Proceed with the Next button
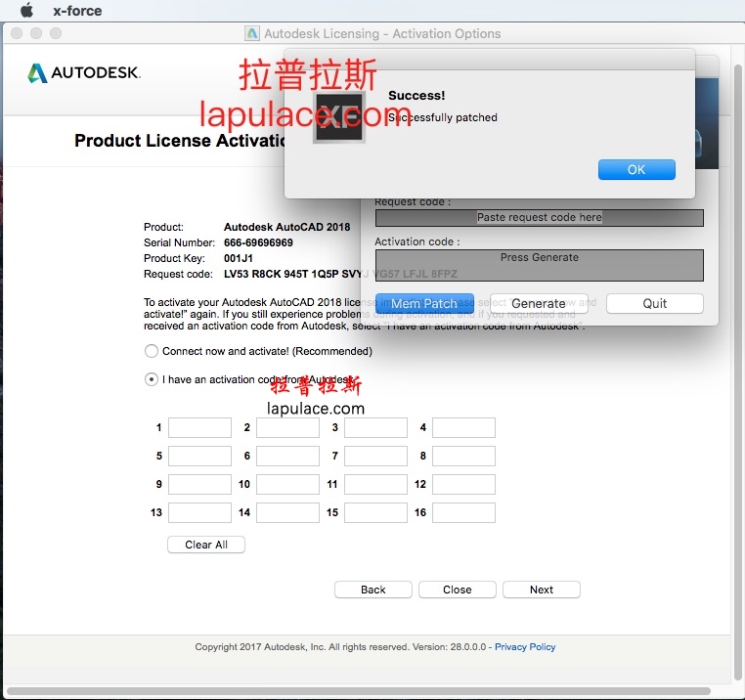This screenshot has width=745, height=700. tap(542, 590)
